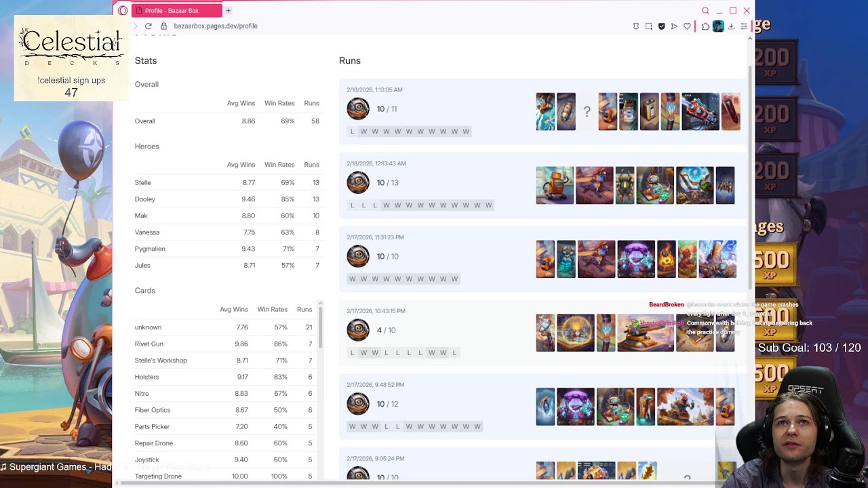Click the unknown card row in Cards

224,327
